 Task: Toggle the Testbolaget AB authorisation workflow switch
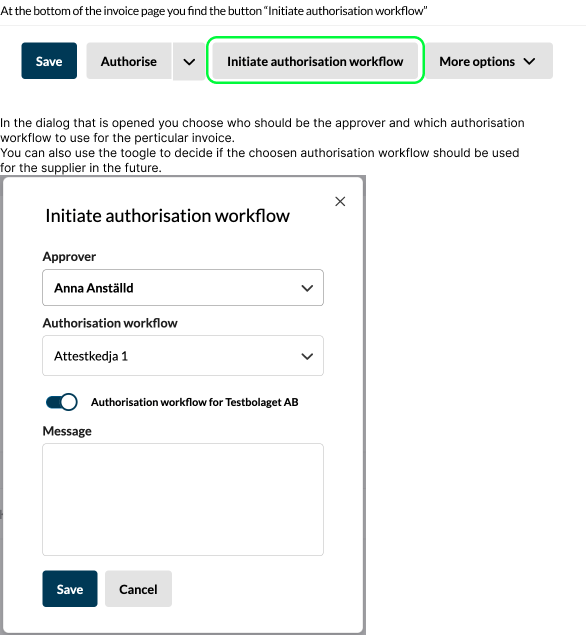pyautogui.click(x=62, y=402)
